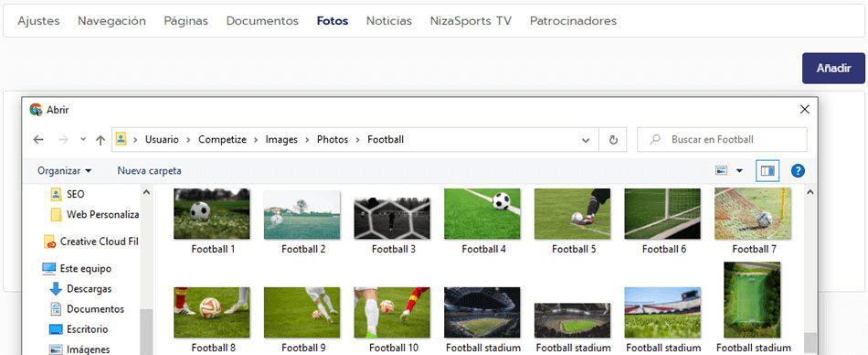Open the Noticias tab
Screen dimensions: 868x355
click(x=389, y=21)
